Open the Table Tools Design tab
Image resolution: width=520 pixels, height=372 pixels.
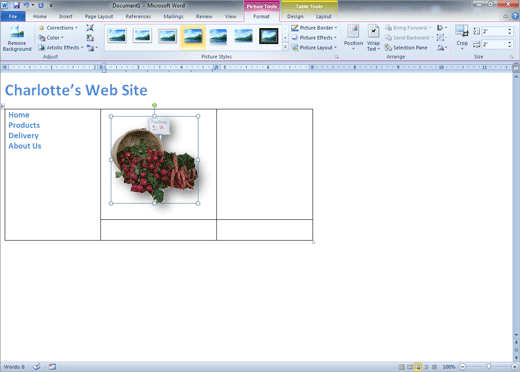pyautogui.click(x=295, y=16)
